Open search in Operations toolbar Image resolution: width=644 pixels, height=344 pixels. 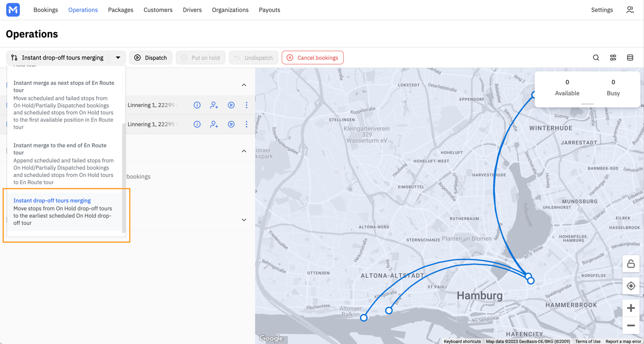pyautogui.click(x=596, y=58)
